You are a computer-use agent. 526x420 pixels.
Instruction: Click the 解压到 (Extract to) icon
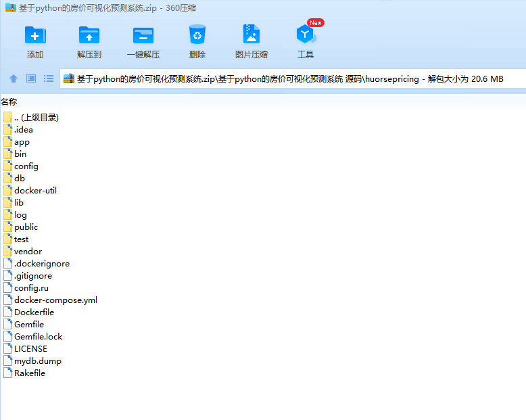tap(89, 35)
